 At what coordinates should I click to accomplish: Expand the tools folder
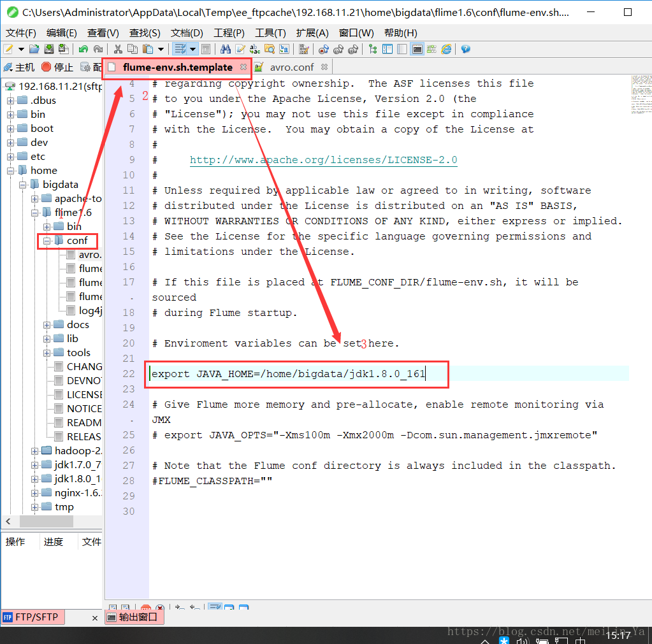pos(47,353)
